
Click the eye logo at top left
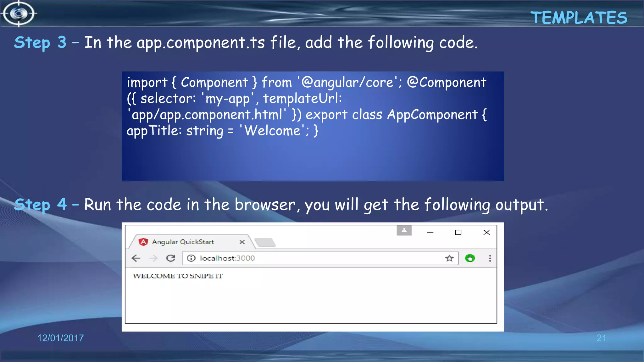19,14
